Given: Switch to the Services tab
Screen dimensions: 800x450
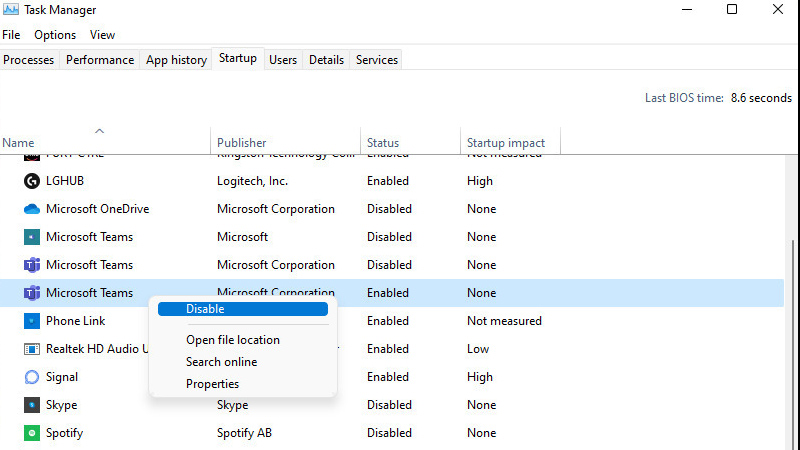Looking at the screenshot, I should pyautogui.click(x=377, y=60).
